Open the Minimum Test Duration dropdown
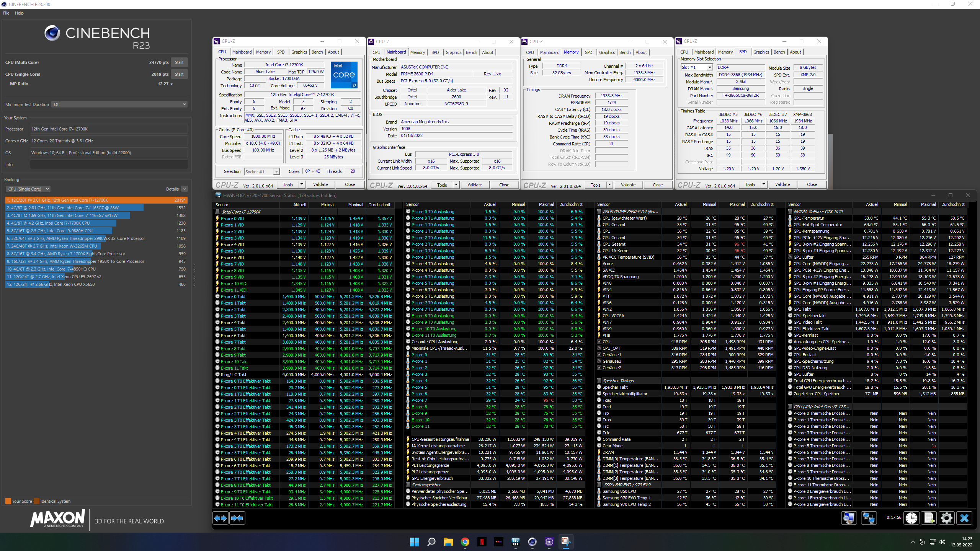Viewport: 980px width, 551px height. 120,104
